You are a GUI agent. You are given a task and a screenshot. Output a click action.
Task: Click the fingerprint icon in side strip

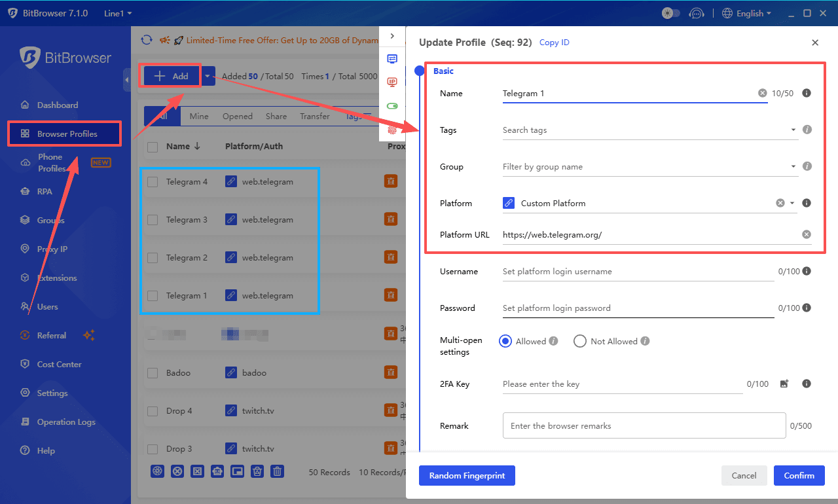pyautogui.click(x=392, y=130)
